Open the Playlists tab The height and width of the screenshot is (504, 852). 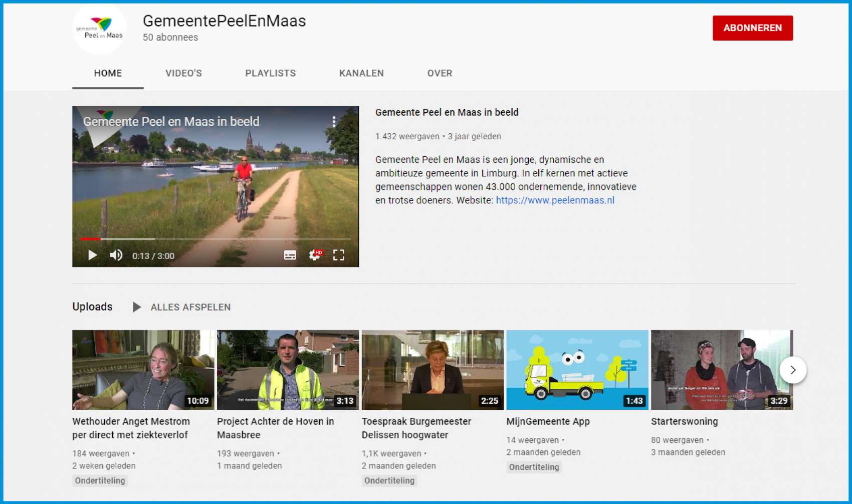tap(270, 73)
